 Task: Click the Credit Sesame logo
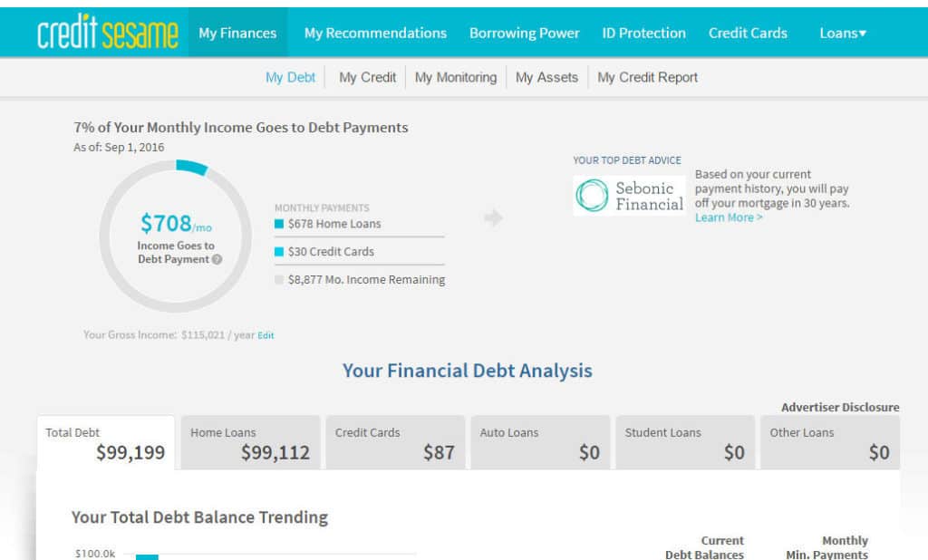coord(107,32)
